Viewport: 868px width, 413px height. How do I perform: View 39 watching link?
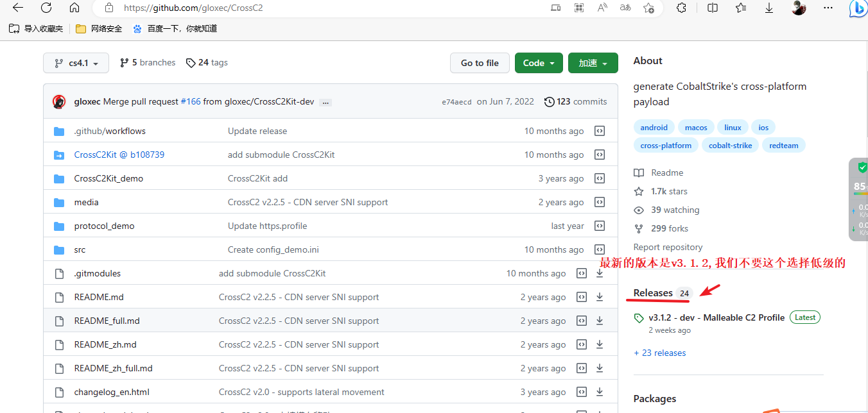click(x=666, y=210)
